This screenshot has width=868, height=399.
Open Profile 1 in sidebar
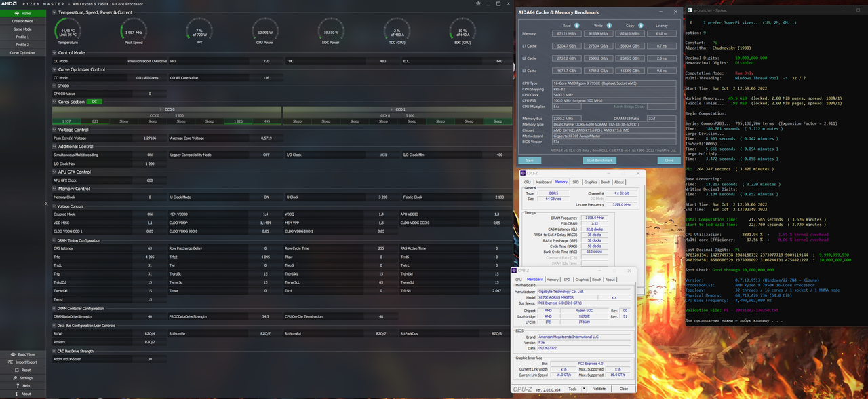click(x=23, y=37)
